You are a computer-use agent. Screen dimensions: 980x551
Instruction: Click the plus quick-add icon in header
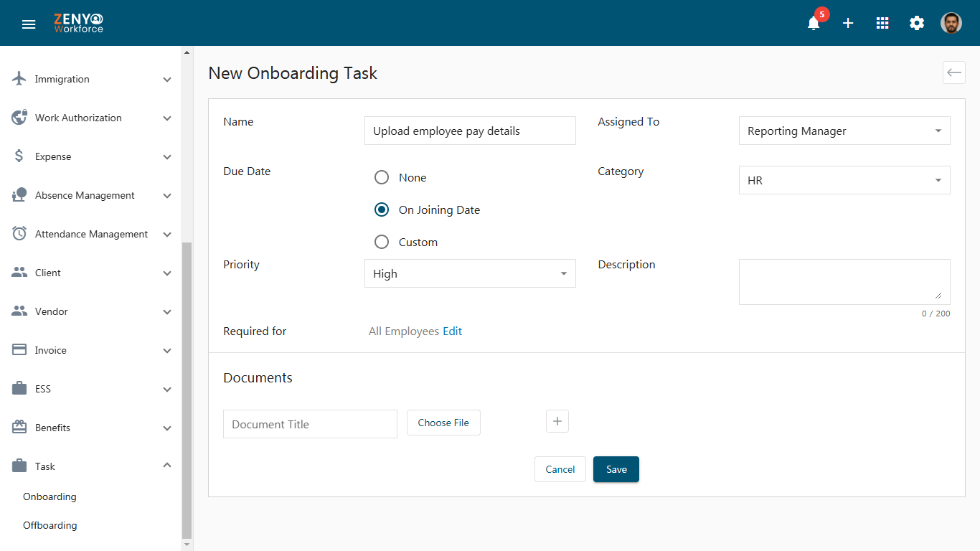848,23
